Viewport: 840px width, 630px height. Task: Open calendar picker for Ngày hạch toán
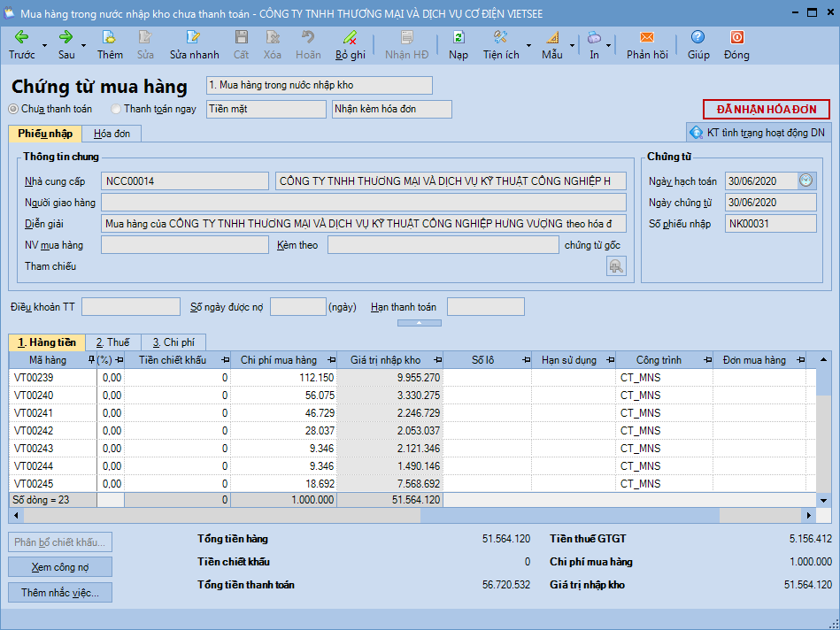coord(805,181)
